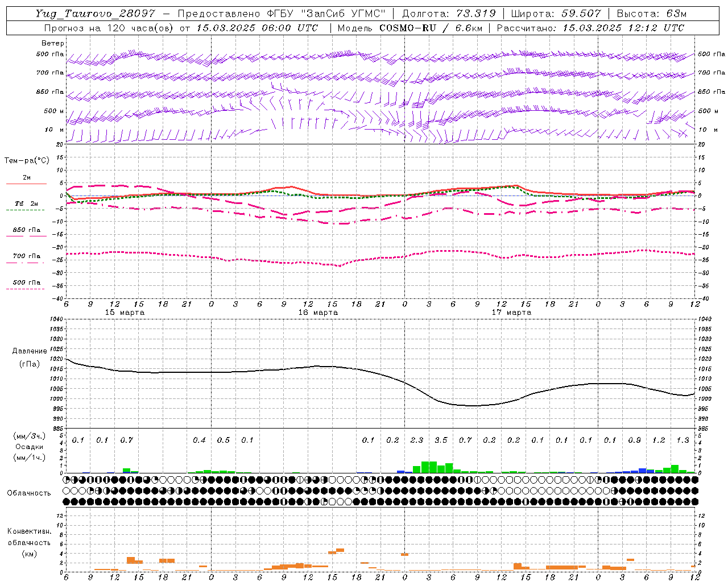Click the 3.5 precipitation value

point(441,440)
